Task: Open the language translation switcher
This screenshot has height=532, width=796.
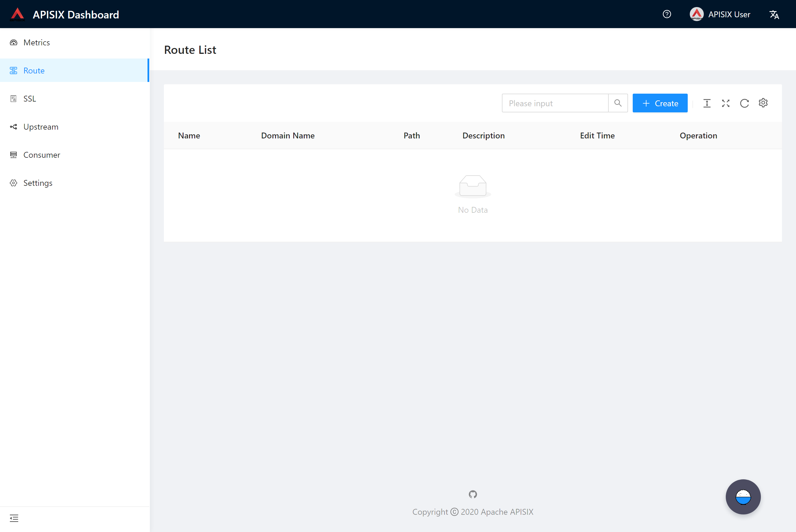Action: coord(774,15)
